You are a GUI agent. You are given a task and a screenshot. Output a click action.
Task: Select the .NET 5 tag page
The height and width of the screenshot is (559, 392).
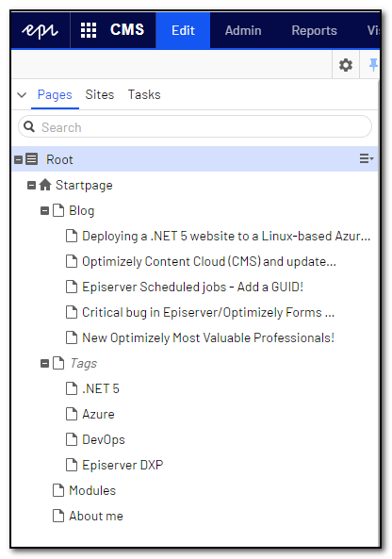(101, 388)
